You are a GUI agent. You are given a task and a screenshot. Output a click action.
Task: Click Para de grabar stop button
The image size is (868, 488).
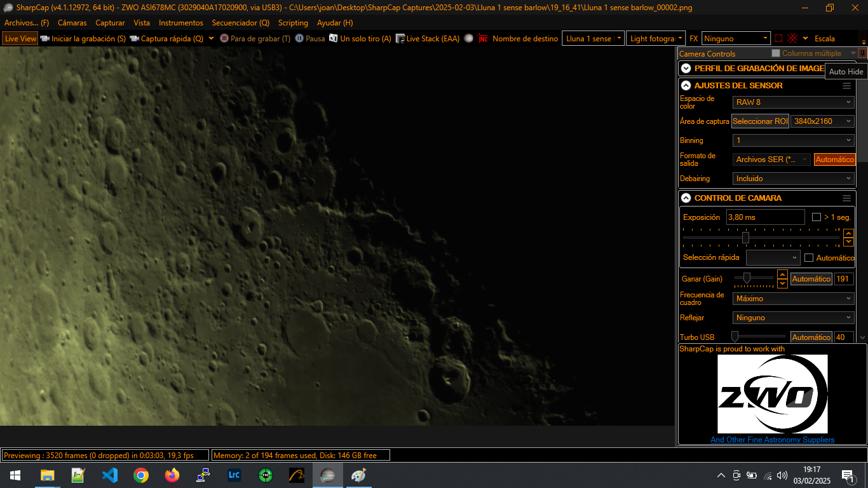point(255,38)
